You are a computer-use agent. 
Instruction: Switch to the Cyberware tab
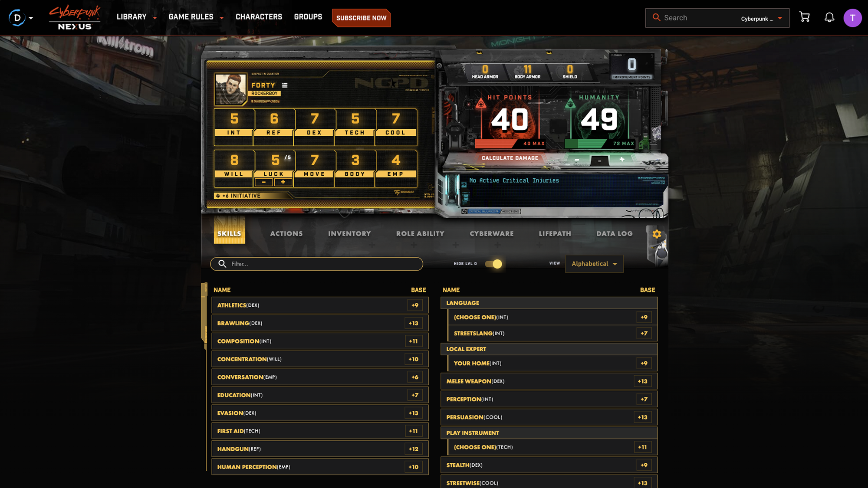tap(491, 234)
